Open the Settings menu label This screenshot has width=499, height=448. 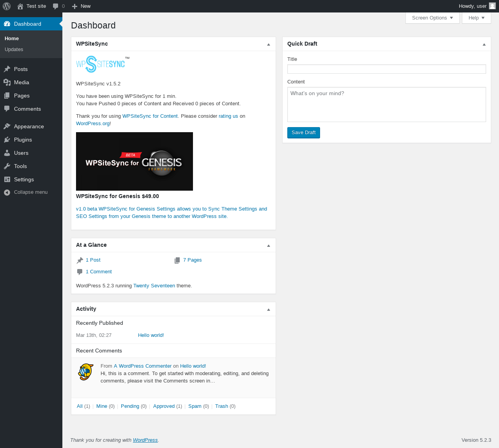pyautogui.click(x=24, y=179)
